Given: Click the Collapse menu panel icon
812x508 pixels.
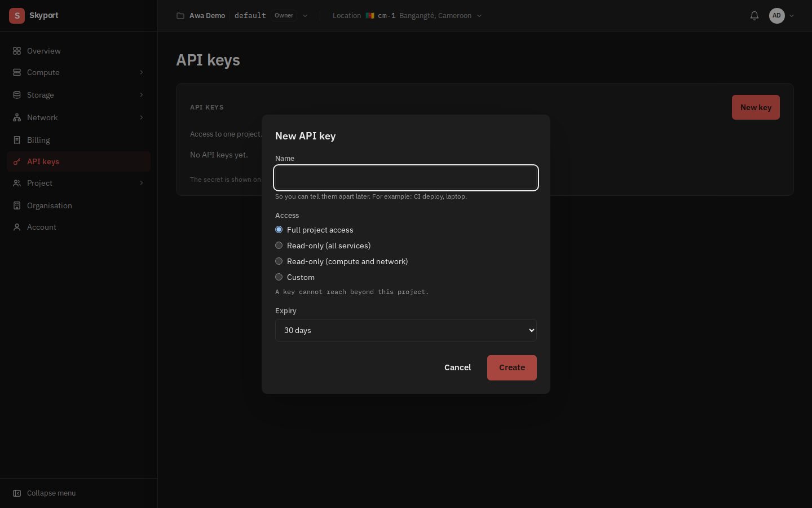Looking at the screenshot, I should tap(17, 493).
